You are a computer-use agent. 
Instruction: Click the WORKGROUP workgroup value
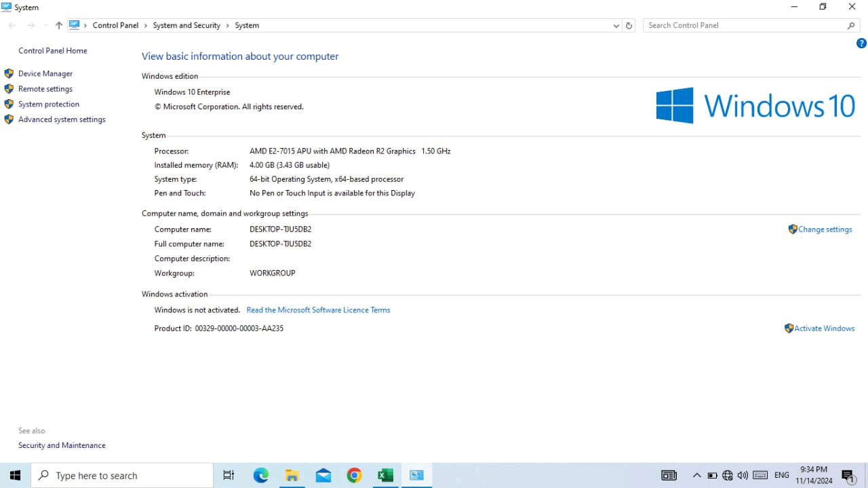coord(273,273)
